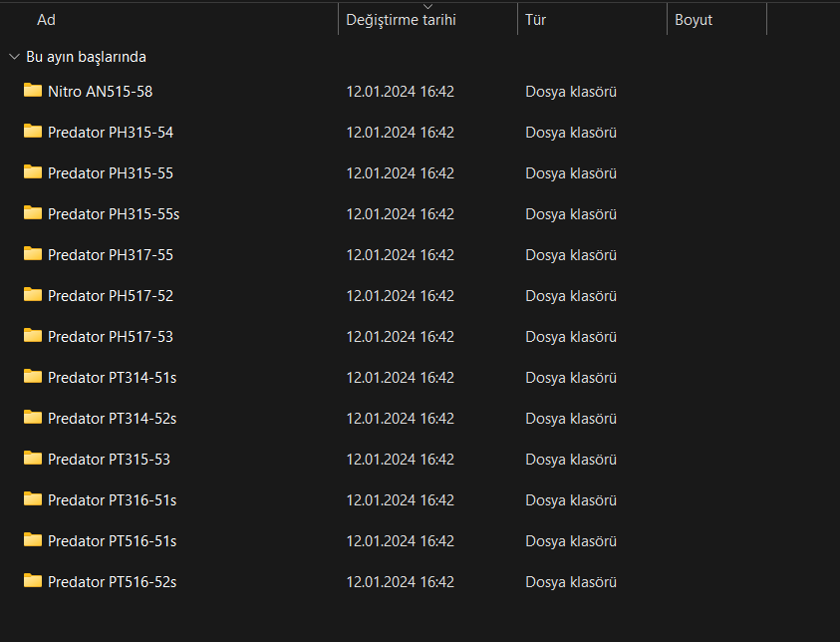
Task: Select the Predator PT316-51s folder icon
Action: click(33, 498)
